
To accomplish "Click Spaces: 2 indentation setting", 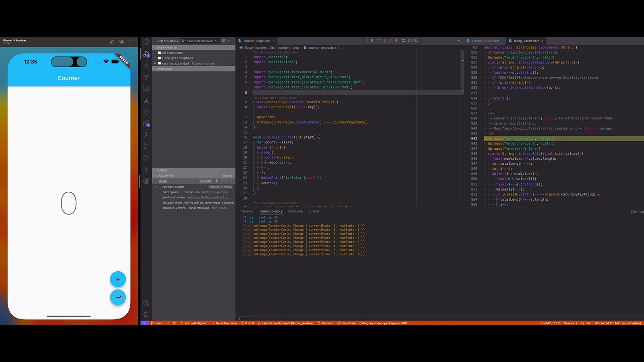I will pyautogui.click(x=570, y=323).
